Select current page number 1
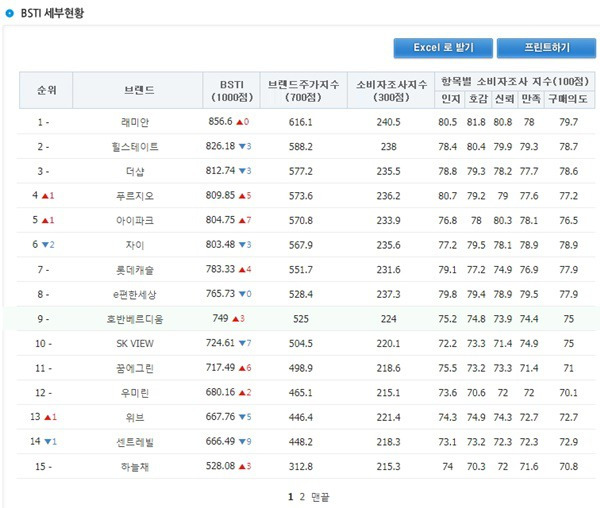 (290, 497)
